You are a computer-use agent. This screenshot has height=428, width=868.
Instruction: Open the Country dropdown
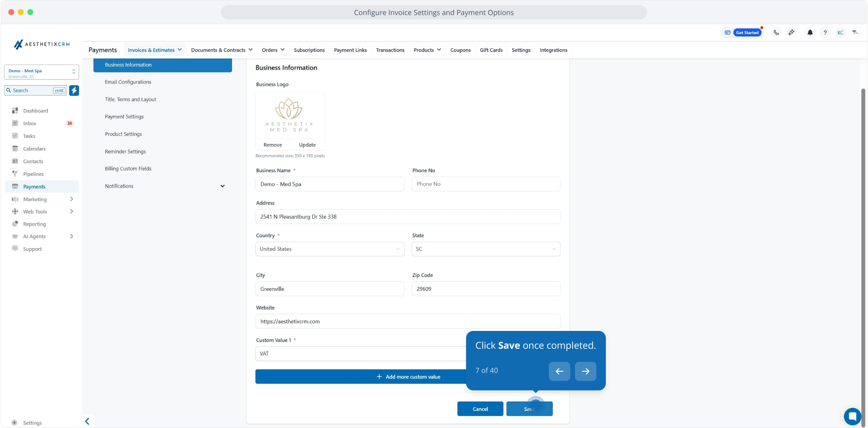[x=329, y=249]
